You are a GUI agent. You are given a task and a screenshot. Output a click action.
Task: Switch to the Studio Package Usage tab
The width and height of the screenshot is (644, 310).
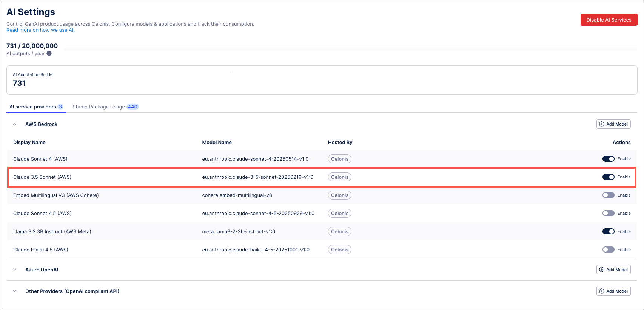coord(105,107)
